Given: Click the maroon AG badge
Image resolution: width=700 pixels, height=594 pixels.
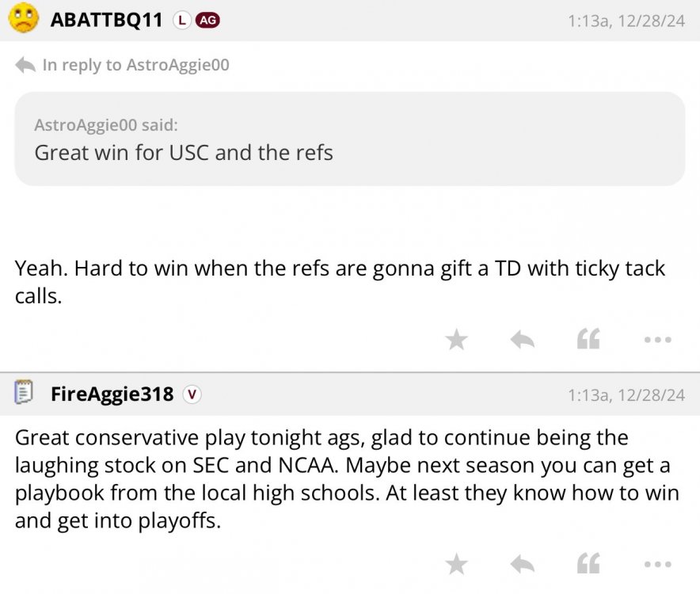Looking at the screenshot, I should (x=207, y=21).
